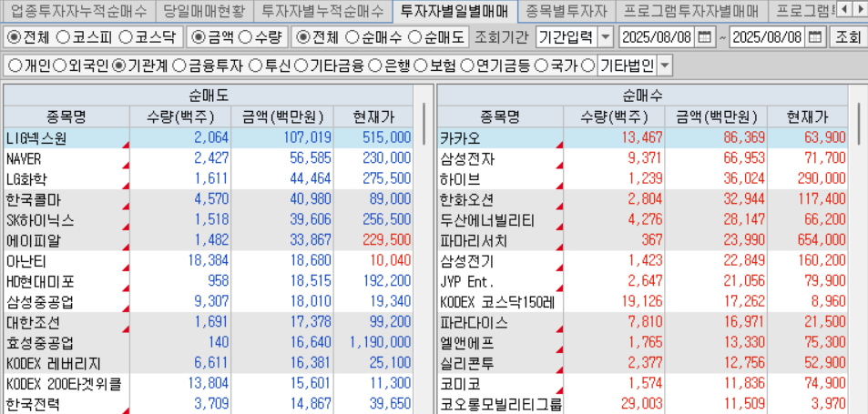
Task: Select the 한화오션 stock row
Action: [x=642, y=199]
